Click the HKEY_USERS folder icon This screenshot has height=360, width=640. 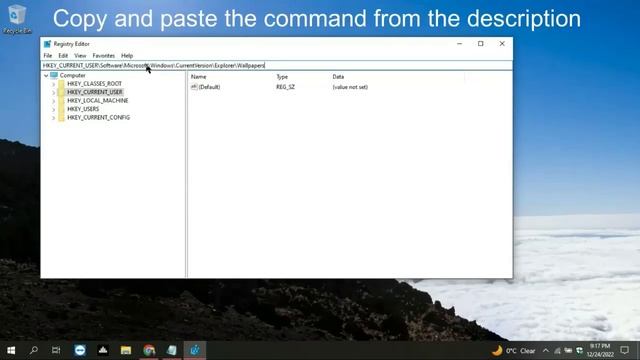[x=61, y=109]
